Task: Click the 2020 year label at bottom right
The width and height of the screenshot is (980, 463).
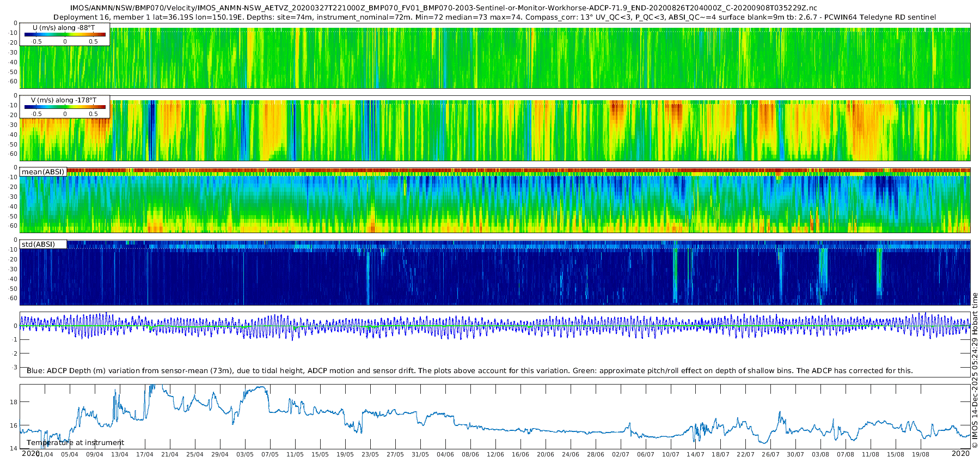Action: pyautogui.click(x=960, y=453)
